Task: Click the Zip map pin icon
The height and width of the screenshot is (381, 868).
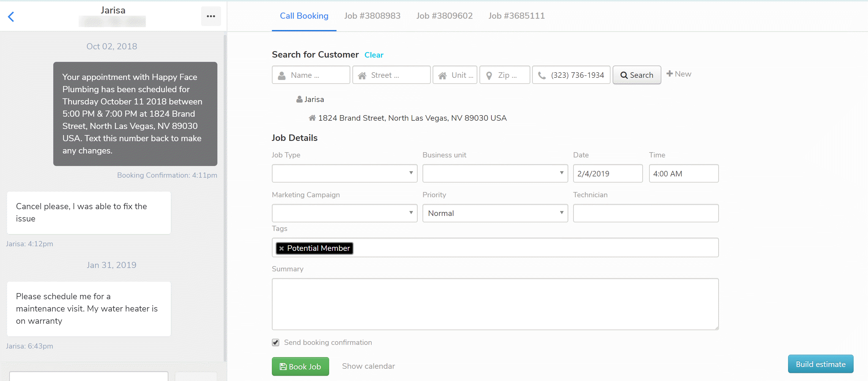Action: coord(489,76)
